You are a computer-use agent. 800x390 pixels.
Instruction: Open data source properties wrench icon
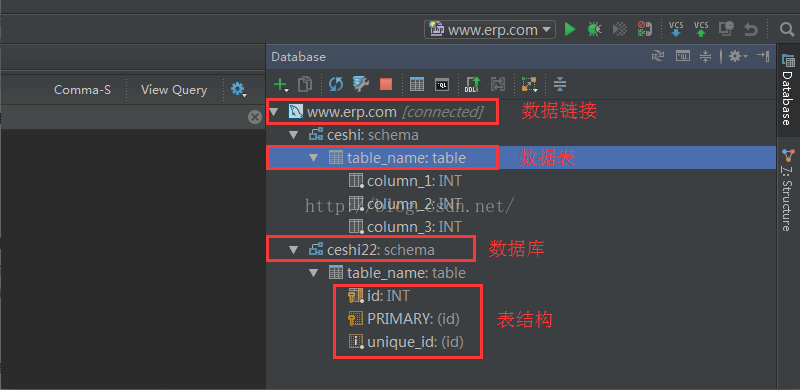(x=361, y=84)
